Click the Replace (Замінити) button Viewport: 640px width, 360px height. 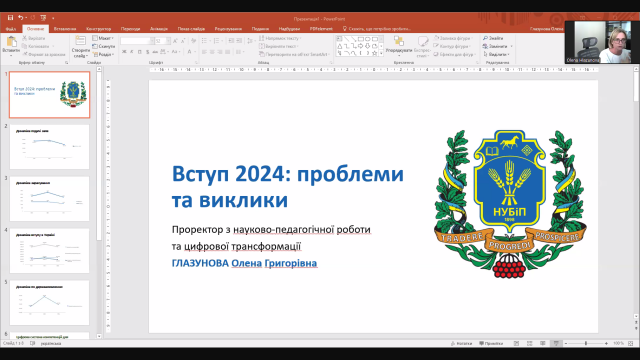tap(497, 46)
